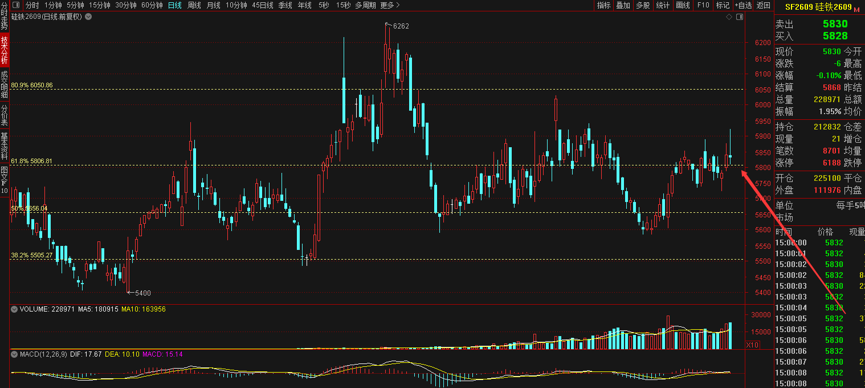Open F10 company info
The height and width of the screenshot is (388, 865).
[703, 6]
